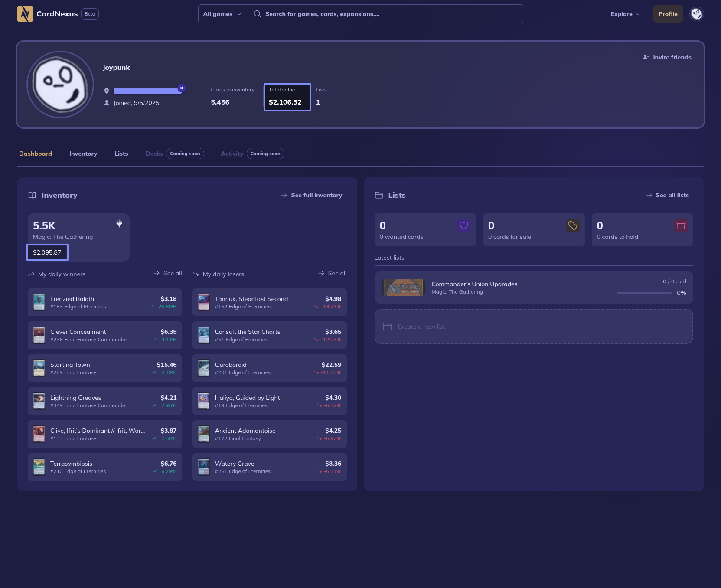Click the Magic: The Gathering planeswalker icon

[119, 224]
